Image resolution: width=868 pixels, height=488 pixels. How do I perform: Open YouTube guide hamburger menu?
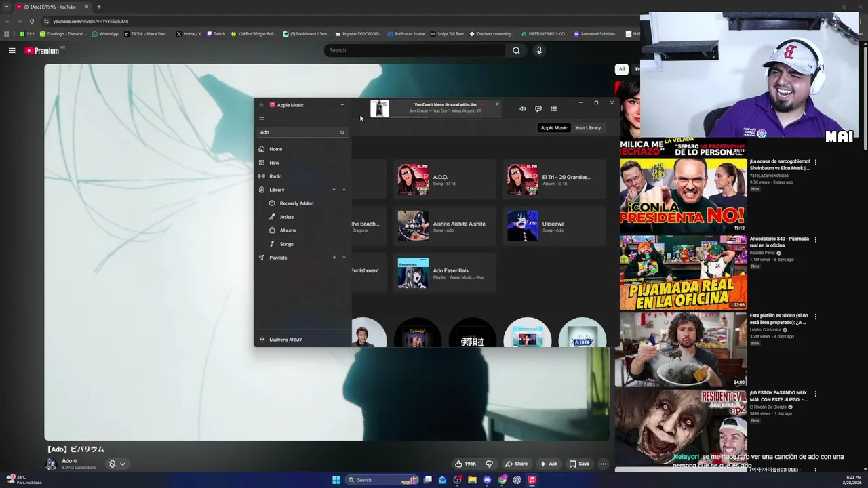click(12, 50)
